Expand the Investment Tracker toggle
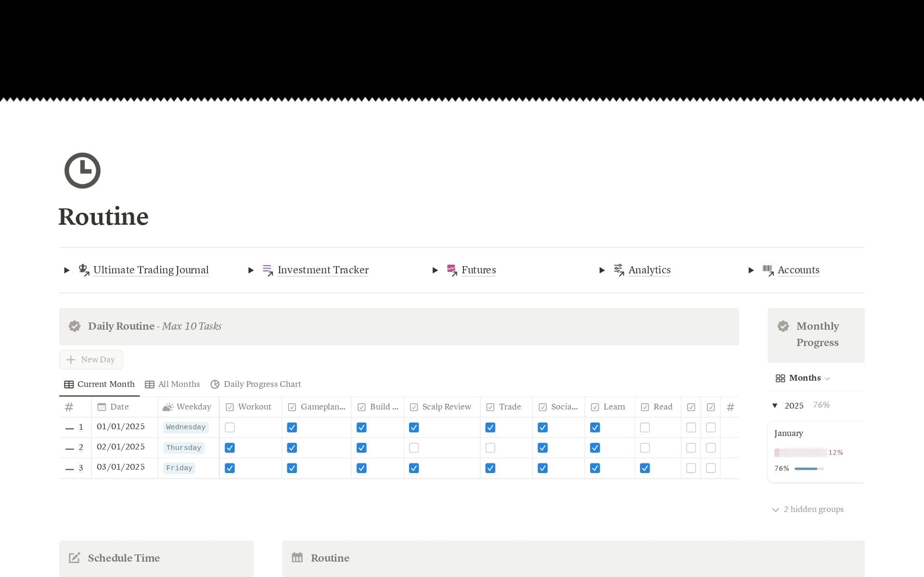This screenshot has height=577, width=924. click(251, 270)
